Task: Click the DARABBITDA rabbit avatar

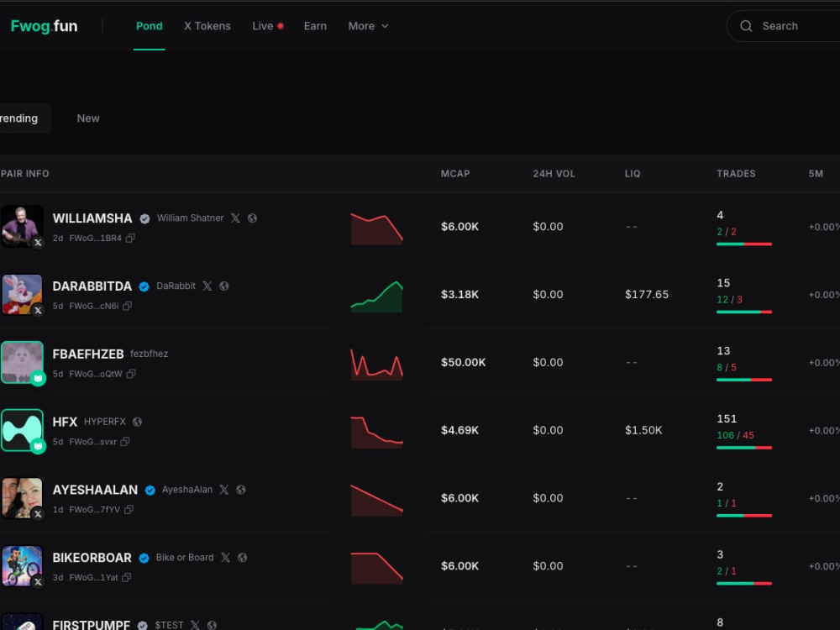Action: 22,294
